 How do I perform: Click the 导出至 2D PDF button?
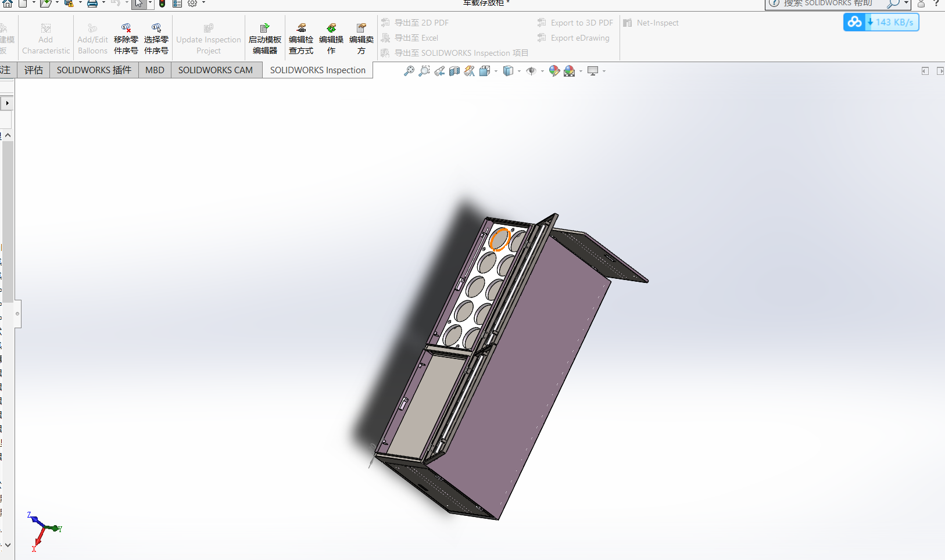point(415,23)
